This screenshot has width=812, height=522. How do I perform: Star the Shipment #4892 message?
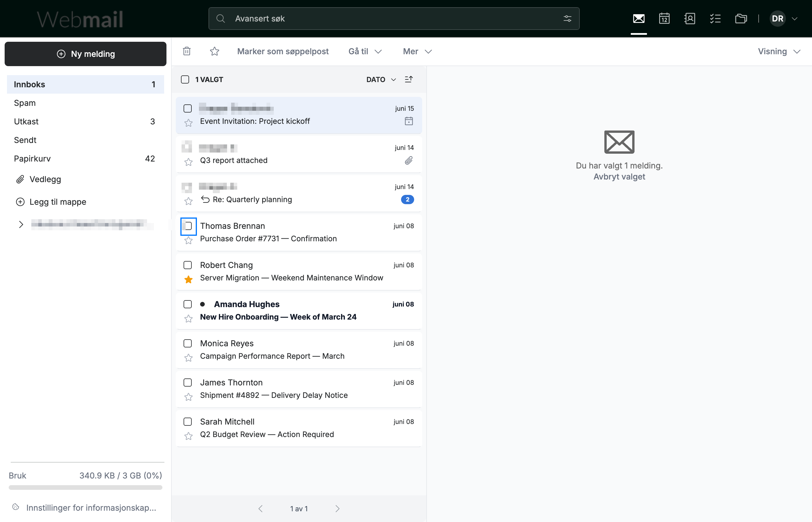(x=188, y=397)
